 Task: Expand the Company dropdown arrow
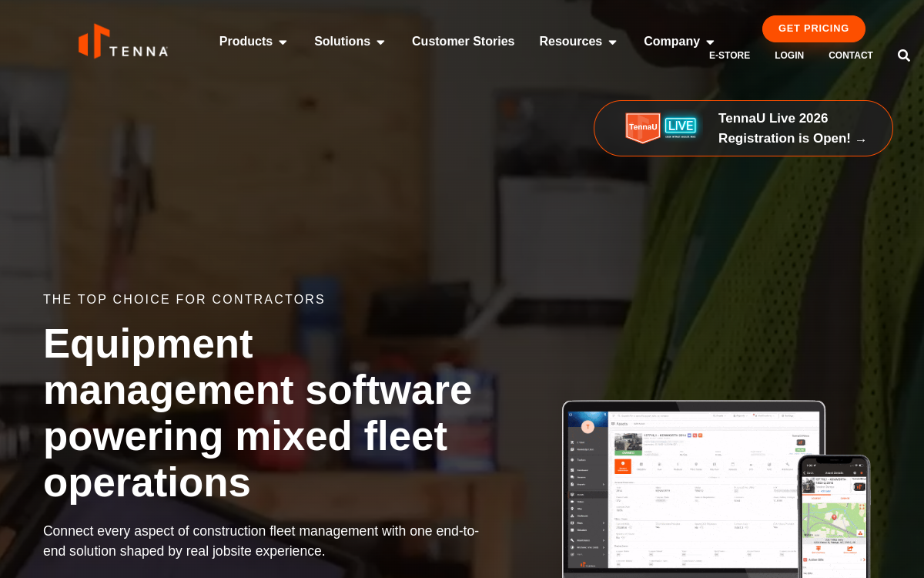click(x=710, y=42)
